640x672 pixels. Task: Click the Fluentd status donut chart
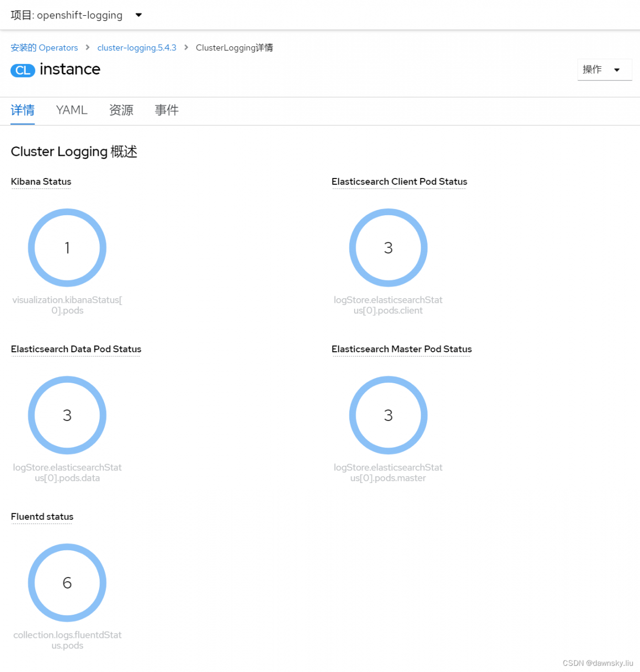click(67, 583)
